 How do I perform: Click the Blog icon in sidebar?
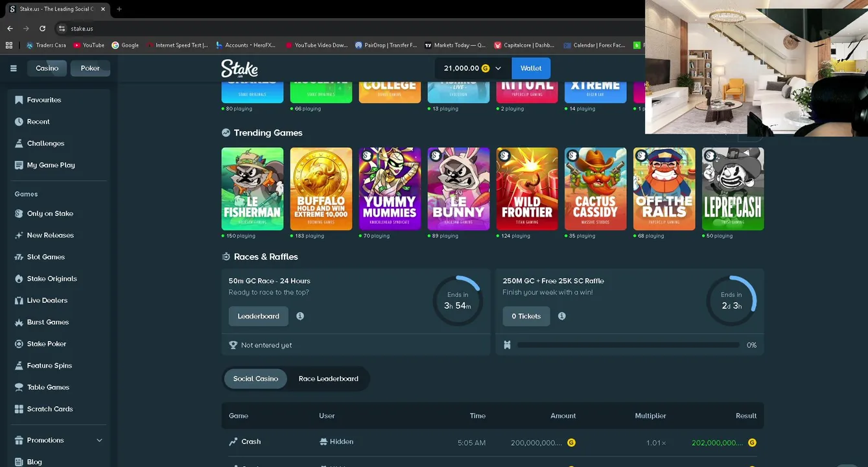click(x=19, y=462)
